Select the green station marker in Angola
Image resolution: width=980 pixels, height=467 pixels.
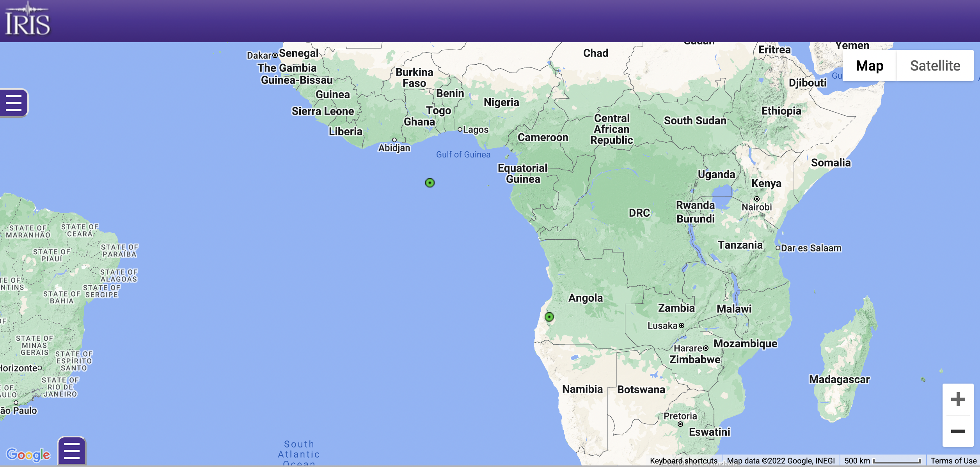coord(549,317)
